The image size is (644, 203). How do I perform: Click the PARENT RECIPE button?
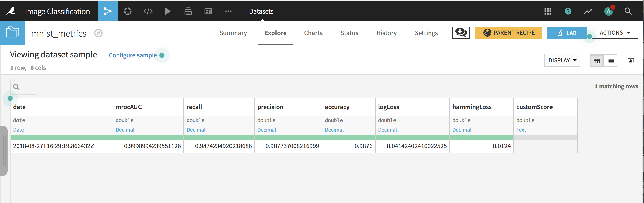tap(508, 33)
